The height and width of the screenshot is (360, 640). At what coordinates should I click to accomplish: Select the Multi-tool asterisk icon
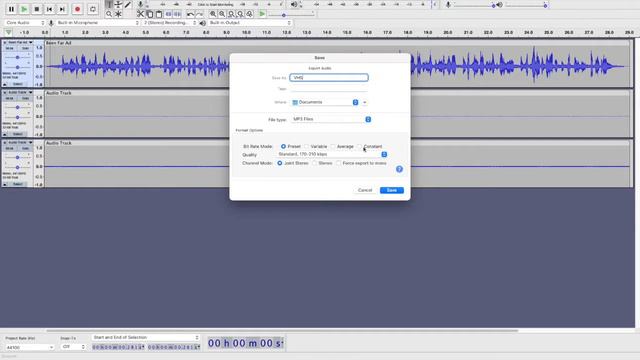(x=118, y=14)
